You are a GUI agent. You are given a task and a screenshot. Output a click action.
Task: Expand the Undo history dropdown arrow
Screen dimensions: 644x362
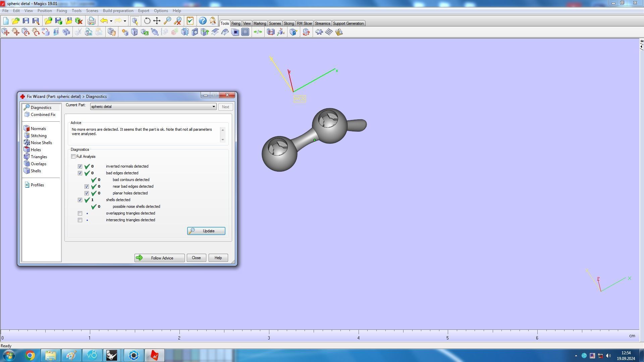click(x=111, y=21)
